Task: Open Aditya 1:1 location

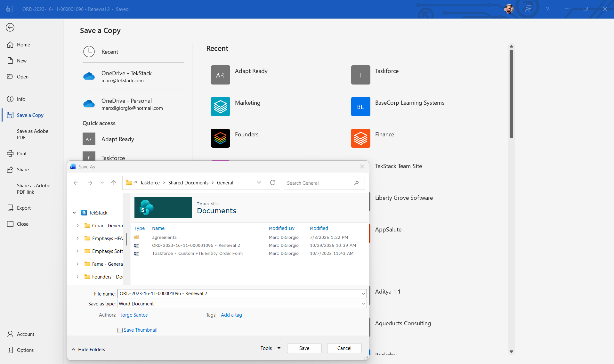Action: coord(388,292)
